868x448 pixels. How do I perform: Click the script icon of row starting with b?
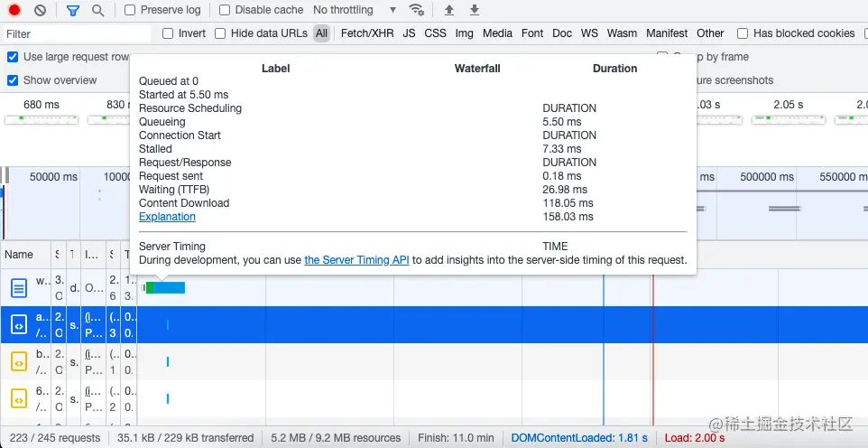pos(19,362)
